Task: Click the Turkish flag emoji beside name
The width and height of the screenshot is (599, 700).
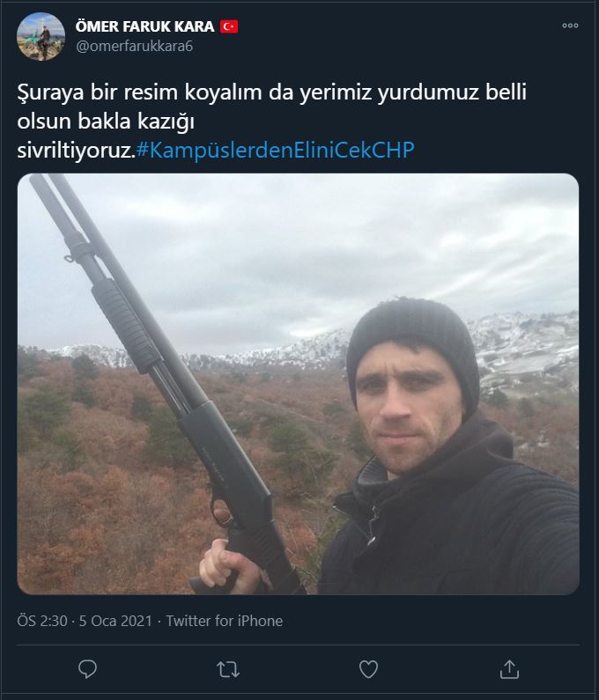Action: [x=229, y=26]
